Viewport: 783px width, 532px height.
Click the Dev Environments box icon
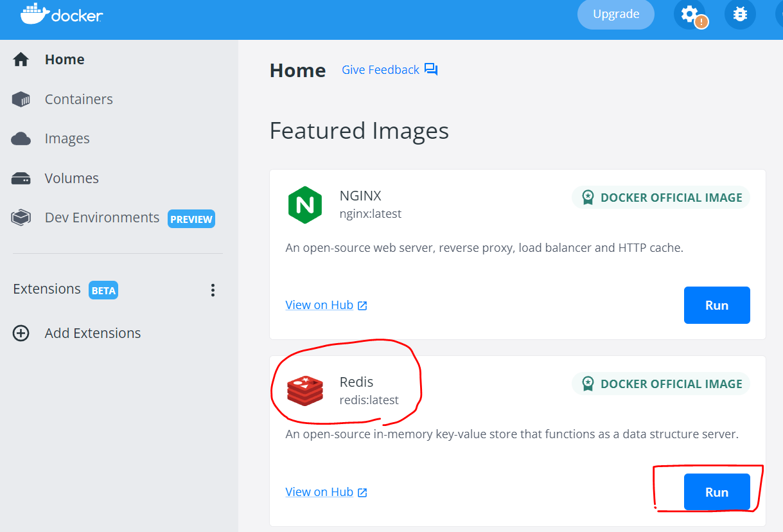pyautogui.click(x=21, y=218)
